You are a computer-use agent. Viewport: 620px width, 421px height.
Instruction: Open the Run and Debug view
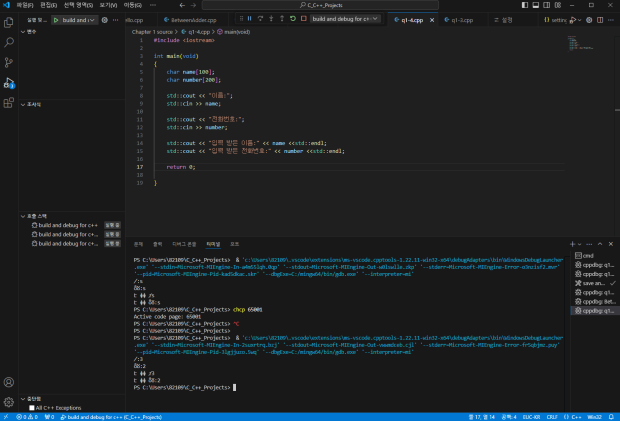click(x=9, y=83)
